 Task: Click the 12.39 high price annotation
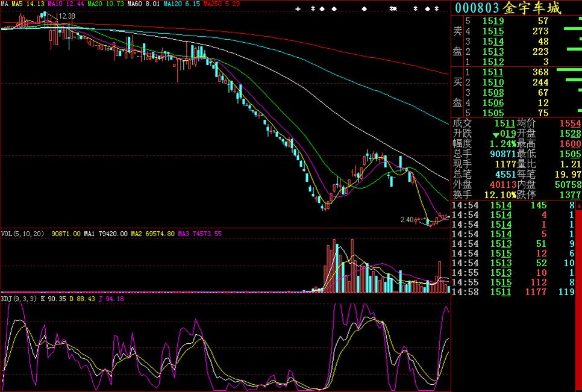point(67,16)
